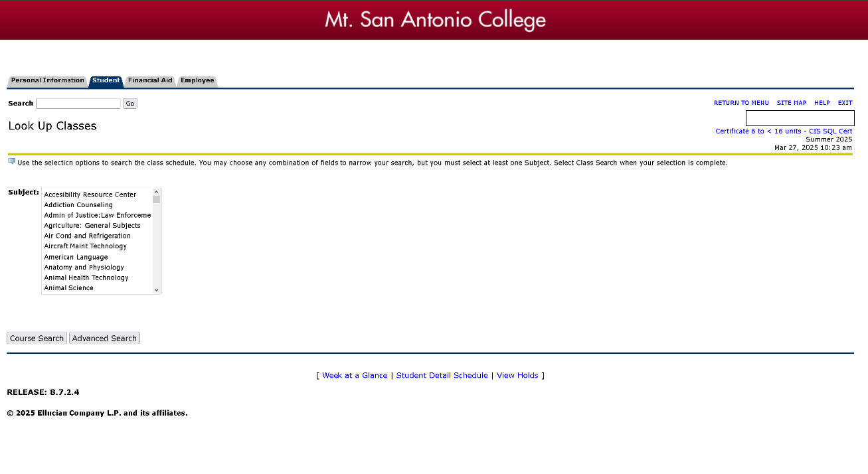
Task: Click the Subject list down arrow
Action: 157,289
